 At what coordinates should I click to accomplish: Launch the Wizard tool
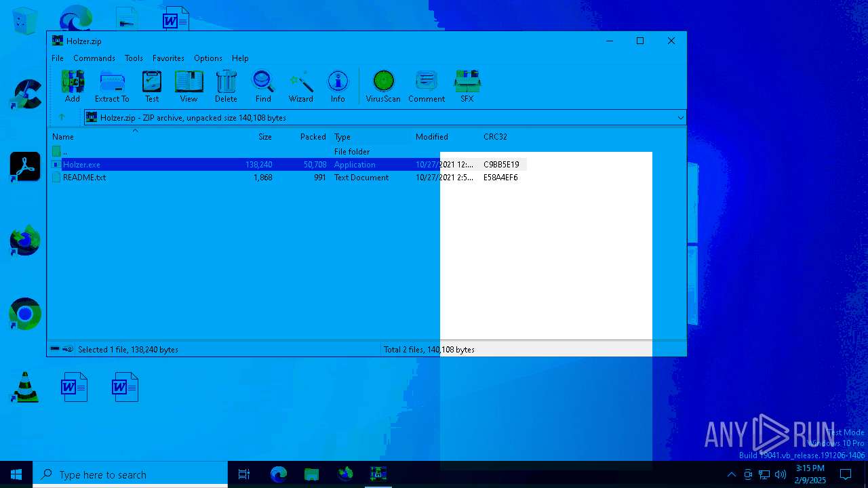click(301, 86)
